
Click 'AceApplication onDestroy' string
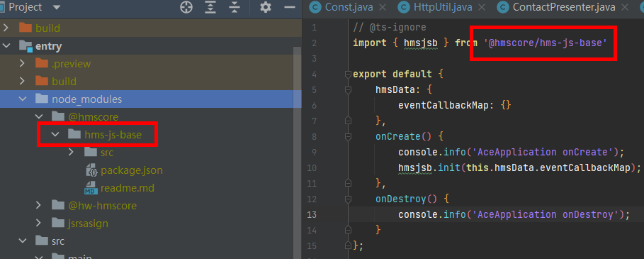point(546,214)
